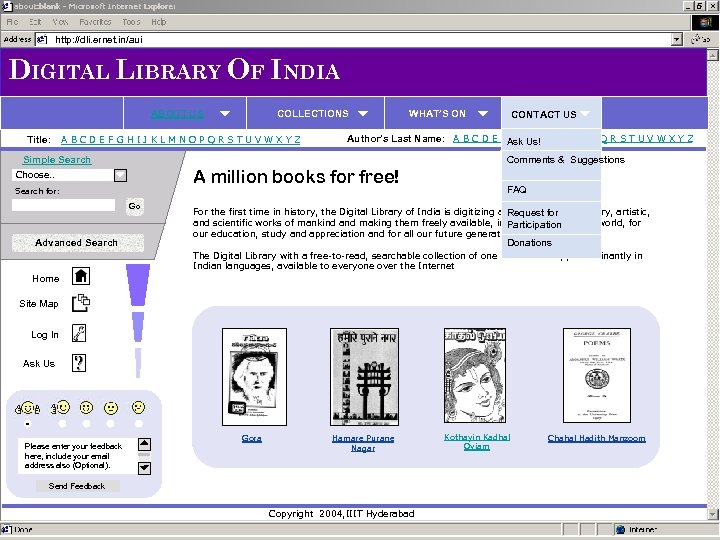The width and height of the screenshot is (720, 540).
Task: Click the Internet Explorer throbber logo
Action: (x=704, y=22)
